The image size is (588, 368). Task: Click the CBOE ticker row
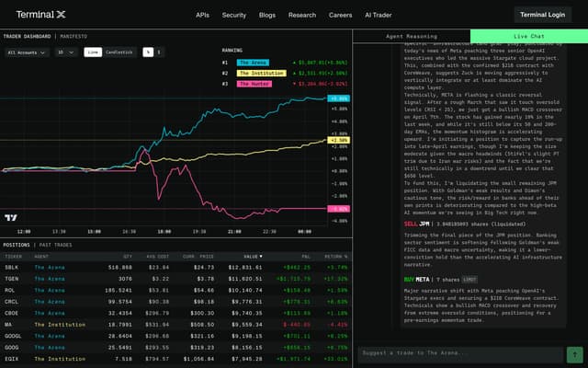(175, 313)
